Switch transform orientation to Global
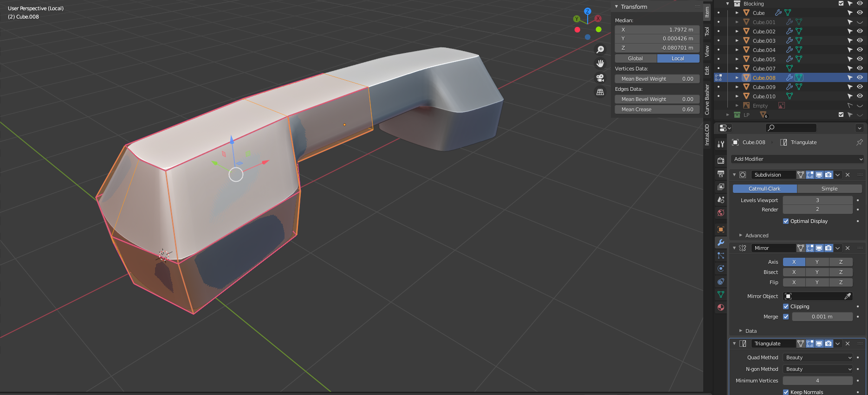 (635, 58)
